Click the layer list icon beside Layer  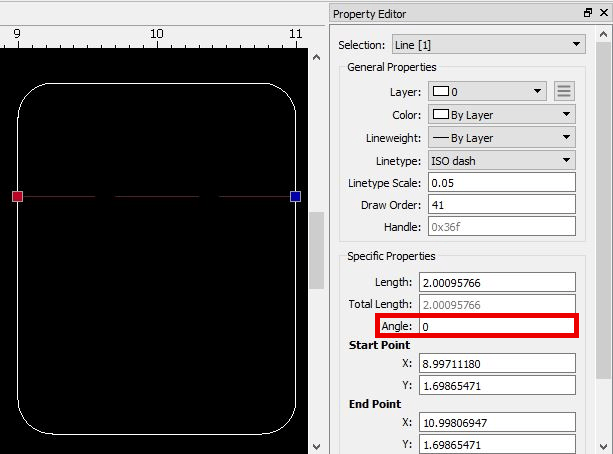(564, 92)
